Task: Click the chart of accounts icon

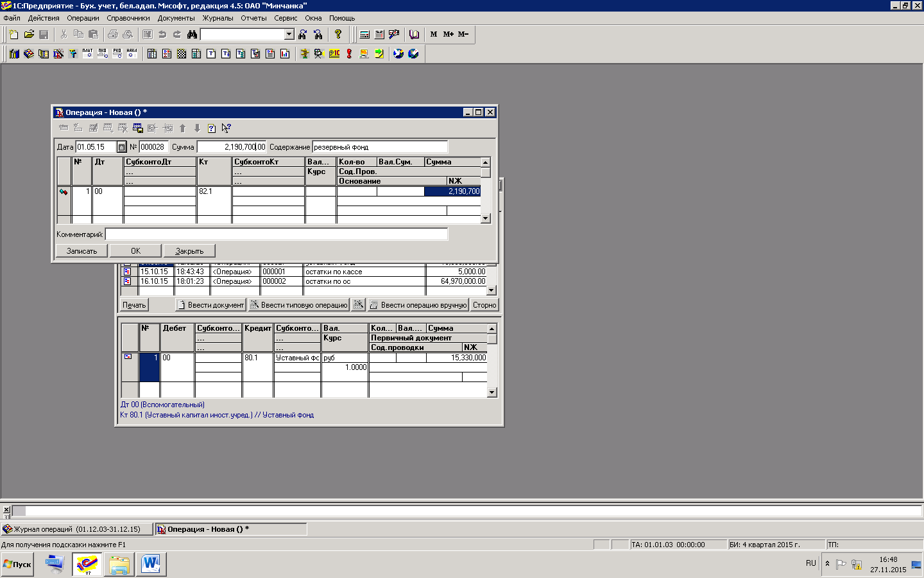Action: point(13,54)
